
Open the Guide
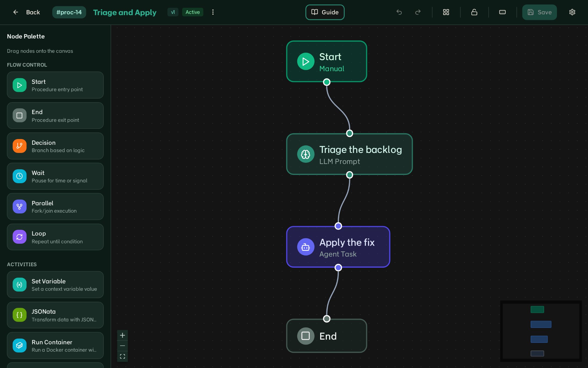tap(325, 12)
